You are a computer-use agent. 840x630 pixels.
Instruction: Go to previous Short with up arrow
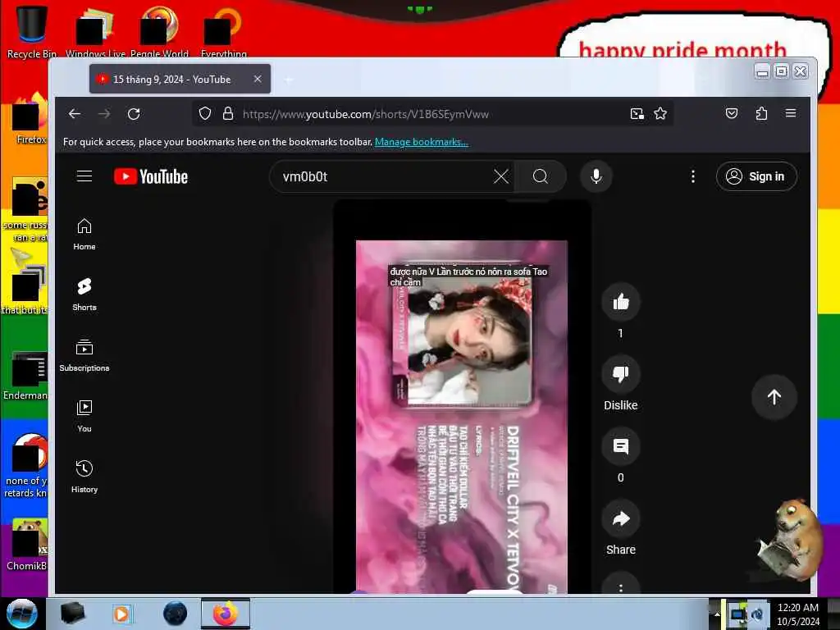pos(774,397)
